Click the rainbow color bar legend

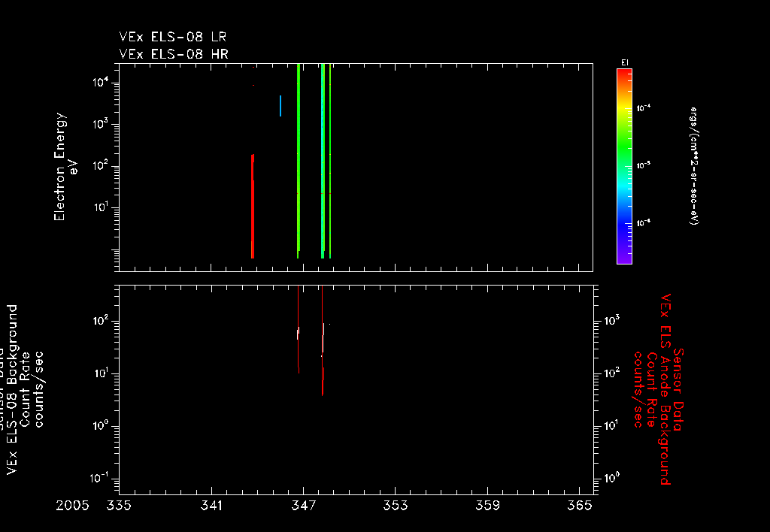624,166
